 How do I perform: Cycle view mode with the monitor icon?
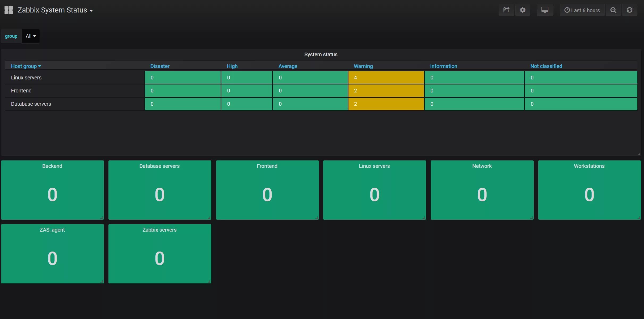(x=545, y=10)
